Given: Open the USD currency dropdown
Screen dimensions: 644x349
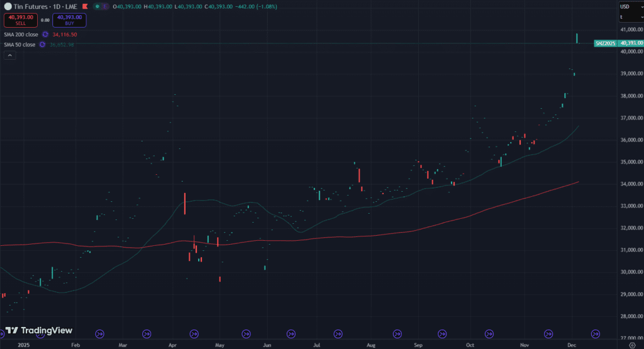Looking at the screenshot, I should click(630, 7).
